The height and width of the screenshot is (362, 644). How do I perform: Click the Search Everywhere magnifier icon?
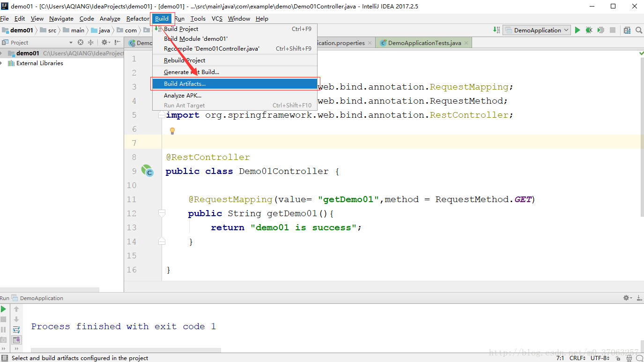point(638,30)
